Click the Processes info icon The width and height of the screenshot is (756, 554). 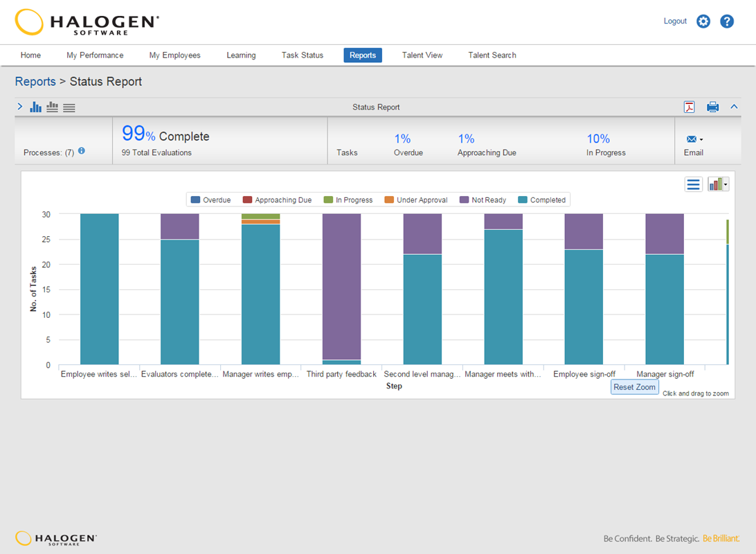81,151
